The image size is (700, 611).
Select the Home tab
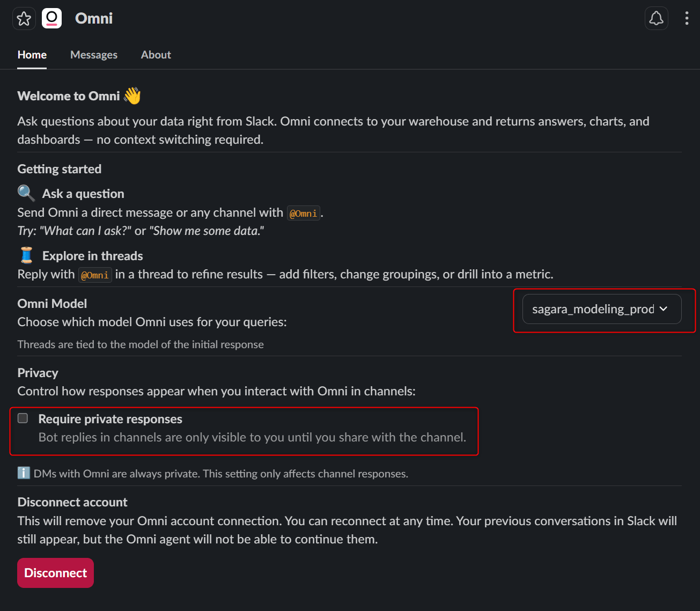click(x=32, y=55)
